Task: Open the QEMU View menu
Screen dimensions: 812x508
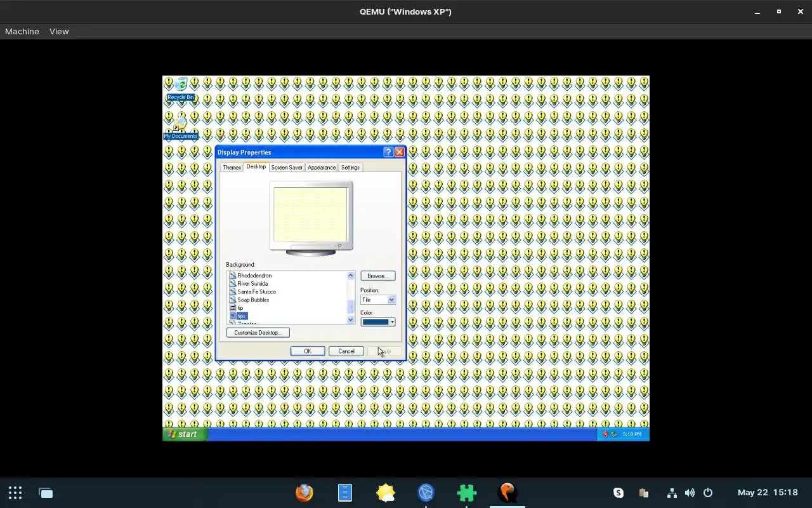Action: [59, 31]
